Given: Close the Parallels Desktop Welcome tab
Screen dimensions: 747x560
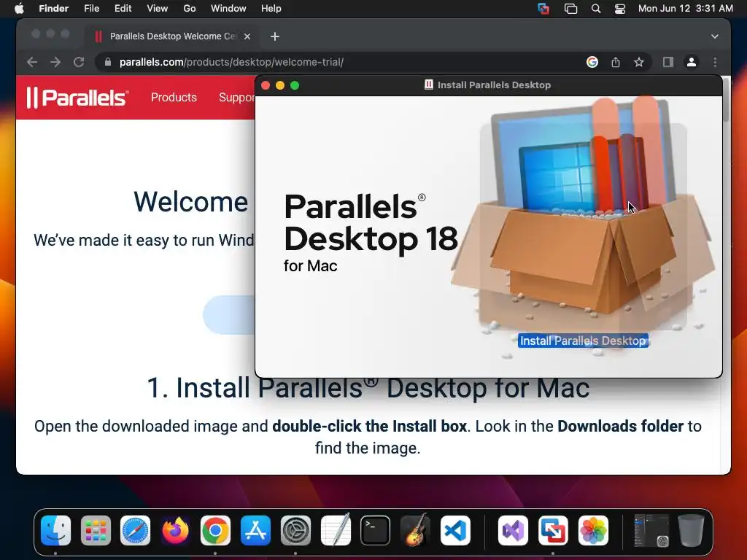Looking at the screenshot, I should 247,36.
